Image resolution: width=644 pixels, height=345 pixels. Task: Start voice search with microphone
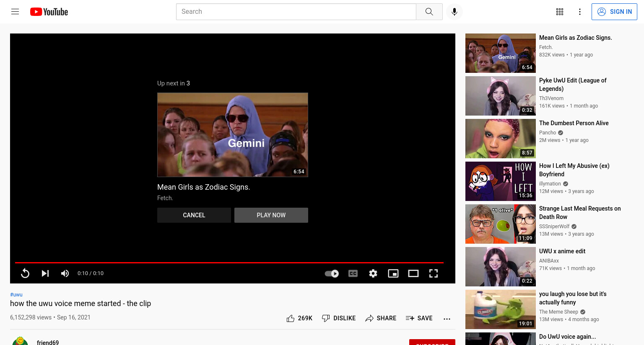454,12
